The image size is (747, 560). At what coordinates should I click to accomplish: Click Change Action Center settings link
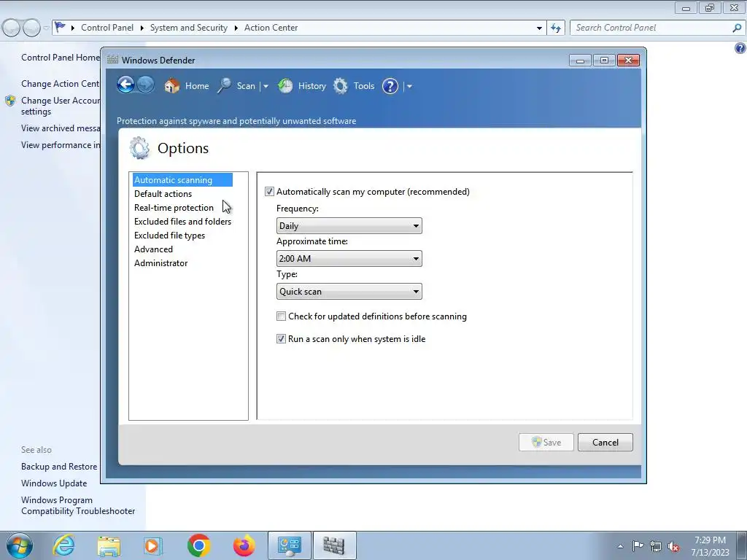point(61,84)
